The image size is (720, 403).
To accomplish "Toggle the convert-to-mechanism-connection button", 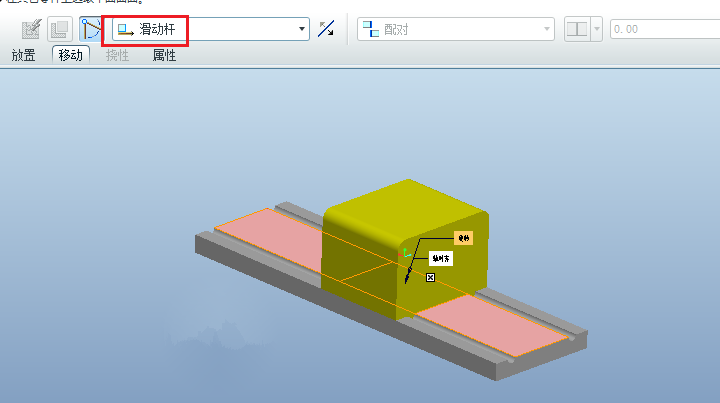I will pos(90,29).
